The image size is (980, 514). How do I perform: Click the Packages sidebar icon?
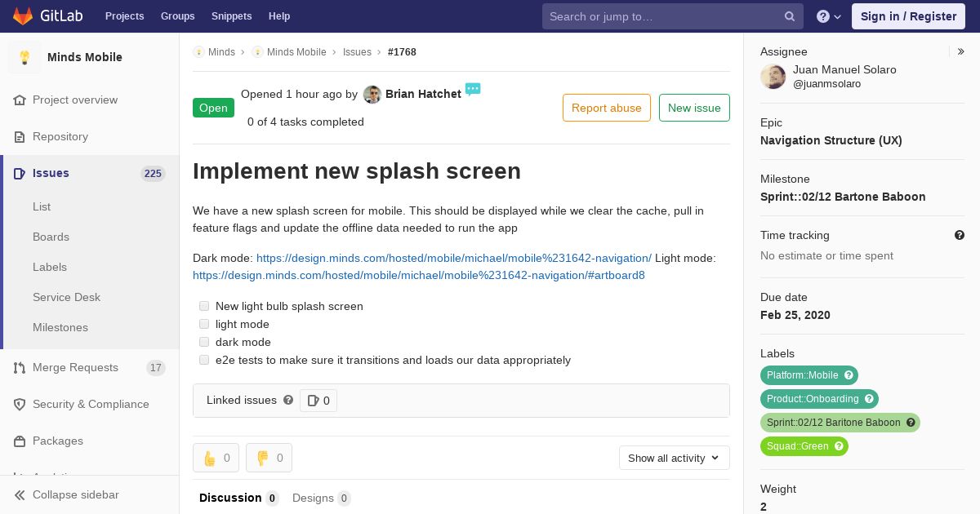pyautogui.click(x=20, y=441)
